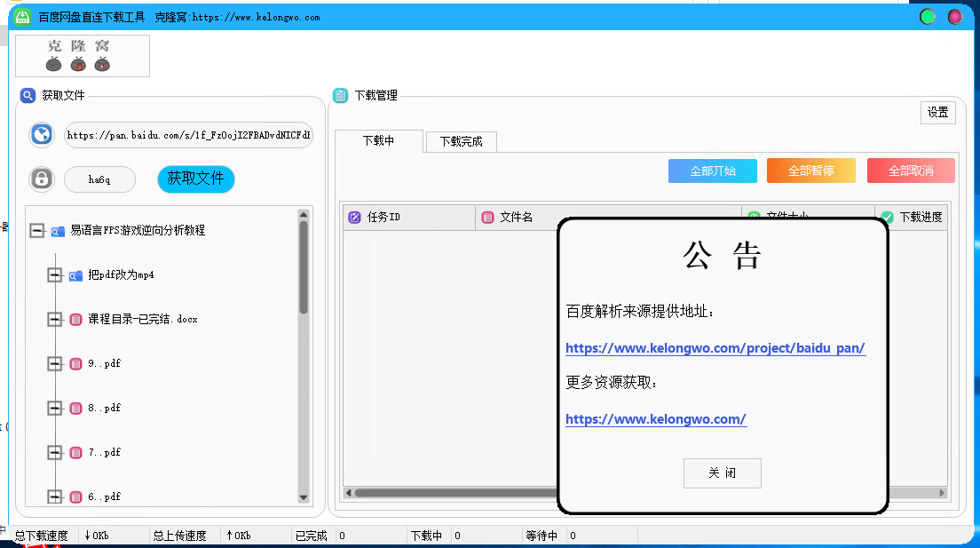Screen dimensions: 980x548
Task: Toggle the expander beside 把pdf改为mp4
Action: pyautogui.click(x=55, y=275)
